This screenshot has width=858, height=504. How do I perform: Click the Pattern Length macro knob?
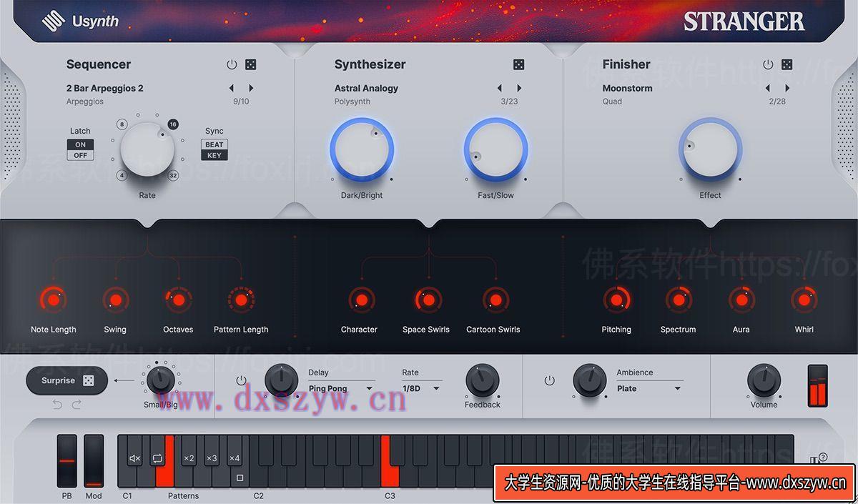coord(241,300)
